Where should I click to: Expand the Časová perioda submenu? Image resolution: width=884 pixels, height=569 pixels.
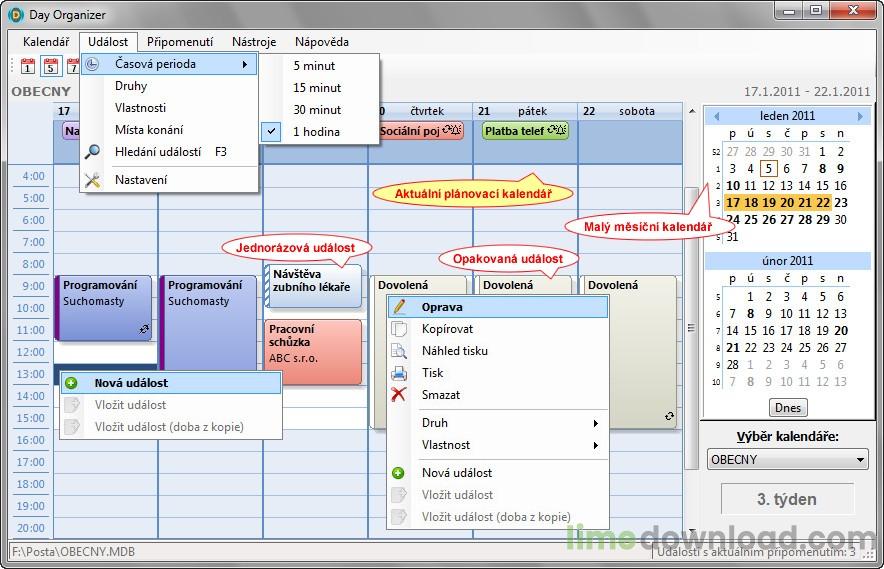pyautogui.click(x=169, y=64)
